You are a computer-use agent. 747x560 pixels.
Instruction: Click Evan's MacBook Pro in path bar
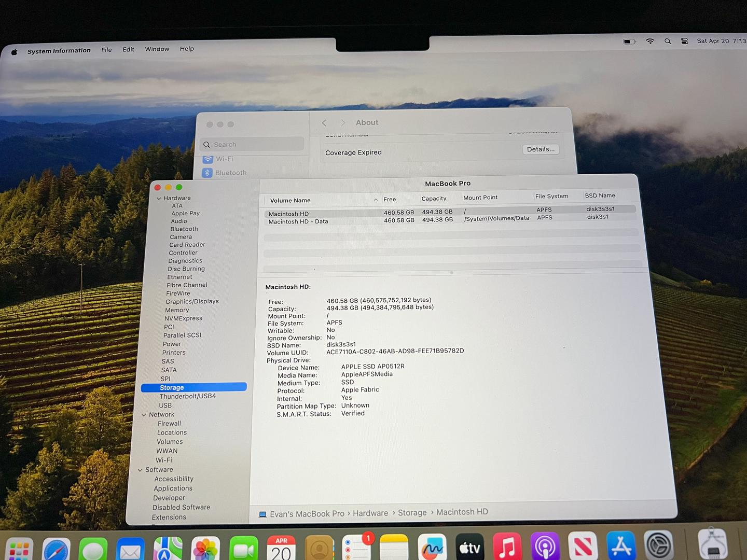(x=307, y=514)
